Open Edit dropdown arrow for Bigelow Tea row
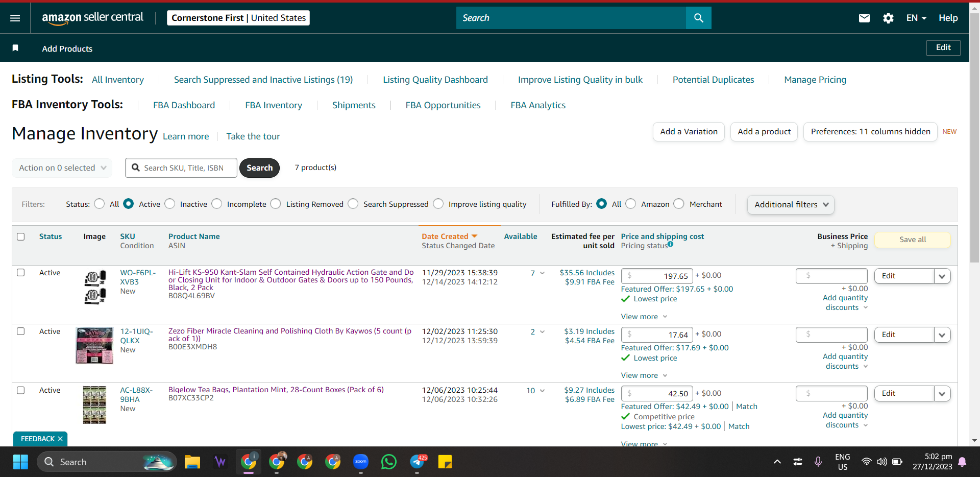 tap(942, 393)
